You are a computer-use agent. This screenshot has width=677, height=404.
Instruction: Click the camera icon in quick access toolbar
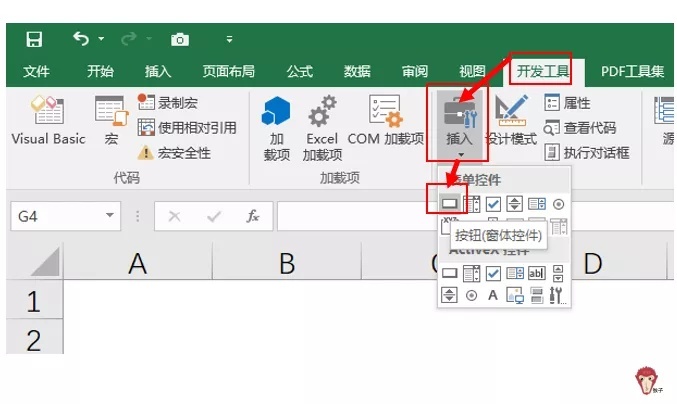point(180,40)
